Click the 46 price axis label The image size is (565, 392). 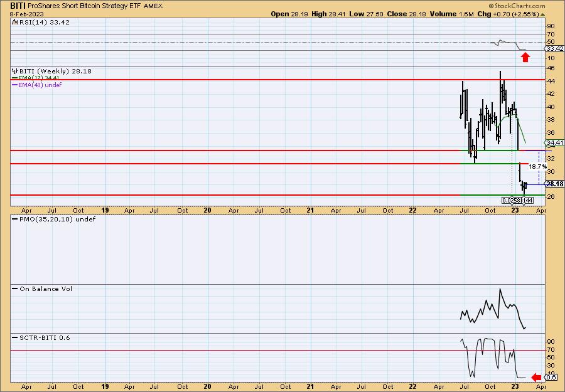[x=551, y=68]
